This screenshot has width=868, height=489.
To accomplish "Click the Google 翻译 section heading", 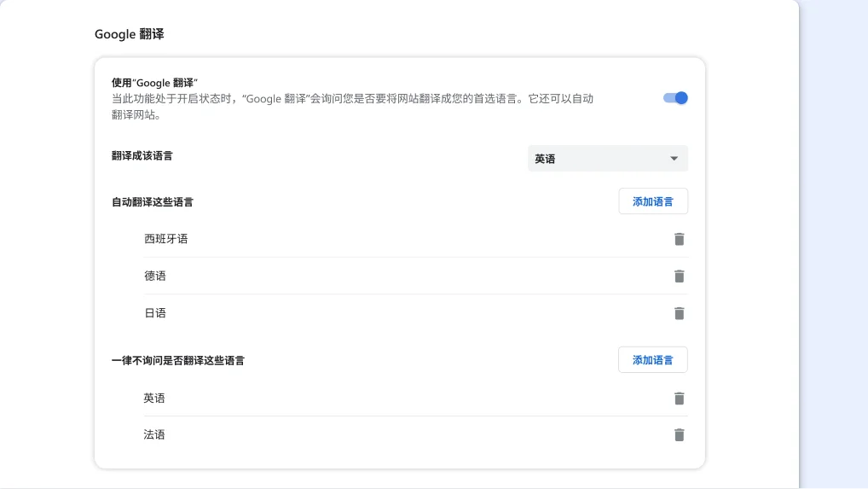I will tap(130, 34).
